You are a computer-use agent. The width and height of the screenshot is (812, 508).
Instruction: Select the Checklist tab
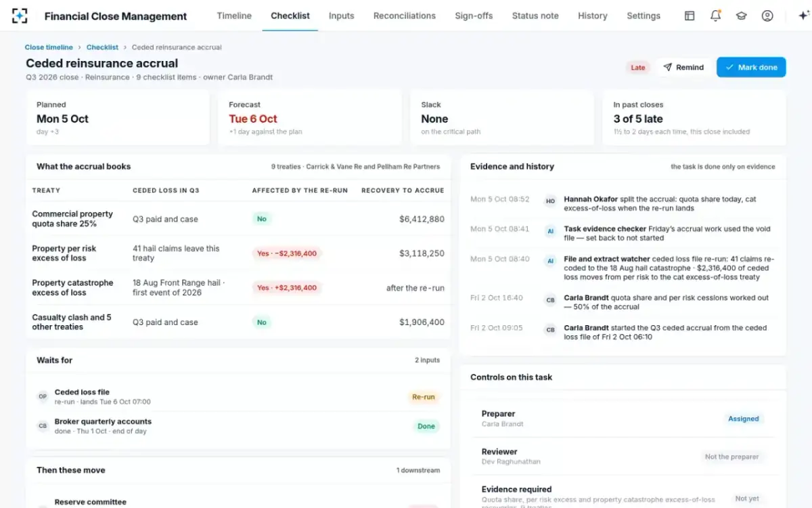290,16
